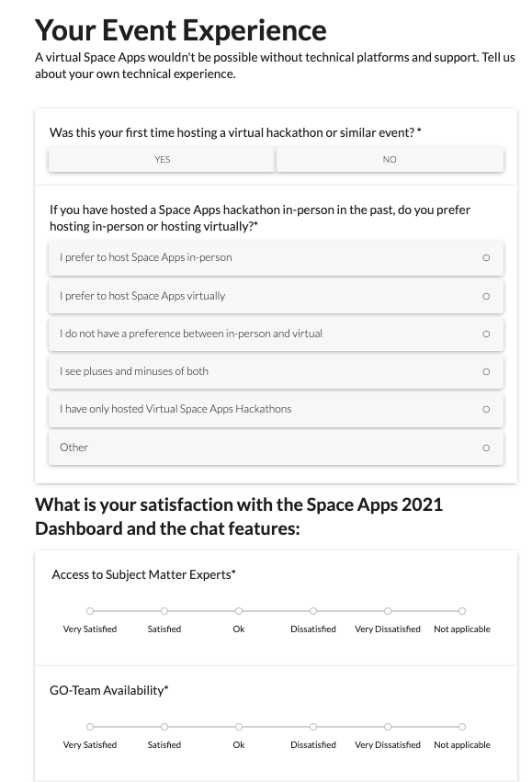Image resolution: width=532 pixels, height=782 pixels.
Task: Mark Subject Matter Experts access as Ok
Action: tap(239, 611)
